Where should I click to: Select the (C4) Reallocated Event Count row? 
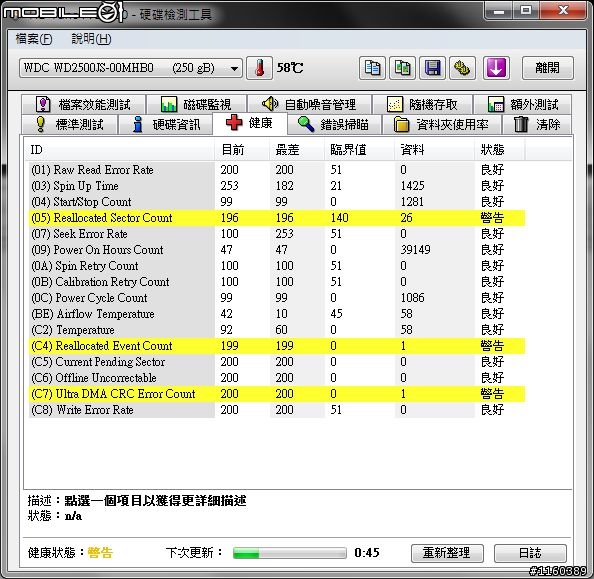277,346
